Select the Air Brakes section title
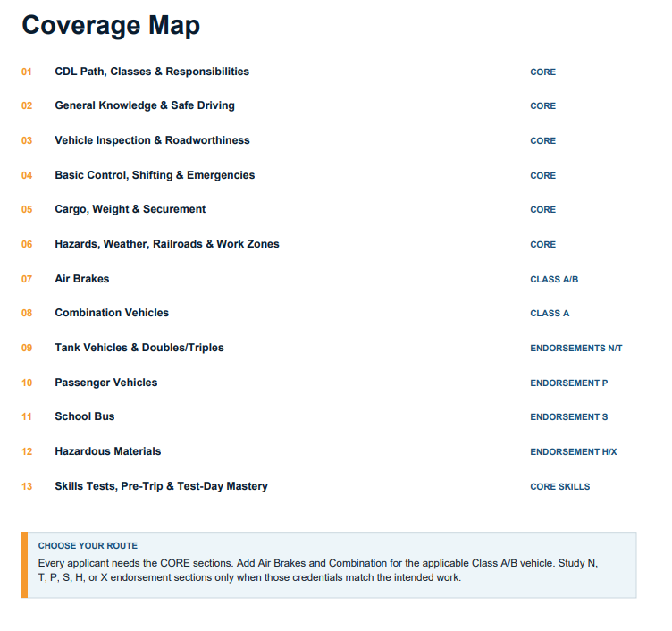The image size is (672, 631). tap(82, 279)
